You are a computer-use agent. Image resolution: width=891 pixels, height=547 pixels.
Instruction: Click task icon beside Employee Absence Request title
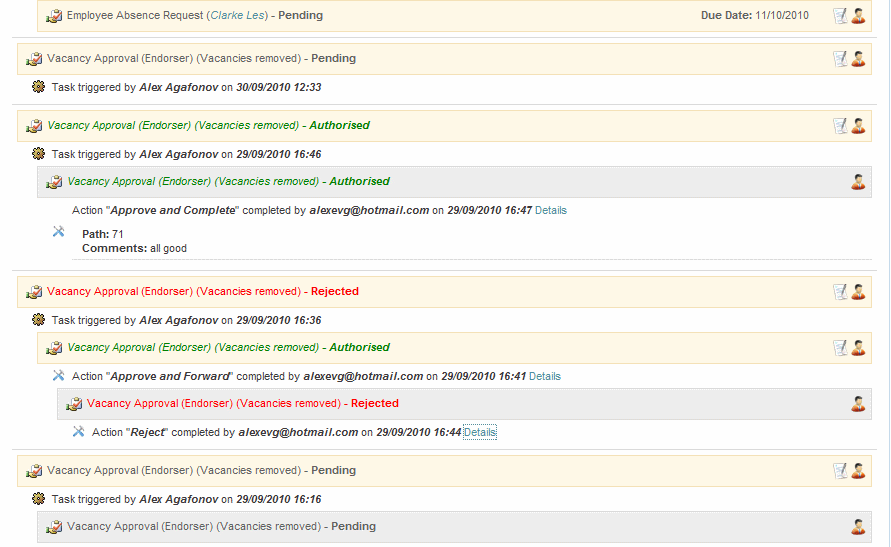point(54,16)
